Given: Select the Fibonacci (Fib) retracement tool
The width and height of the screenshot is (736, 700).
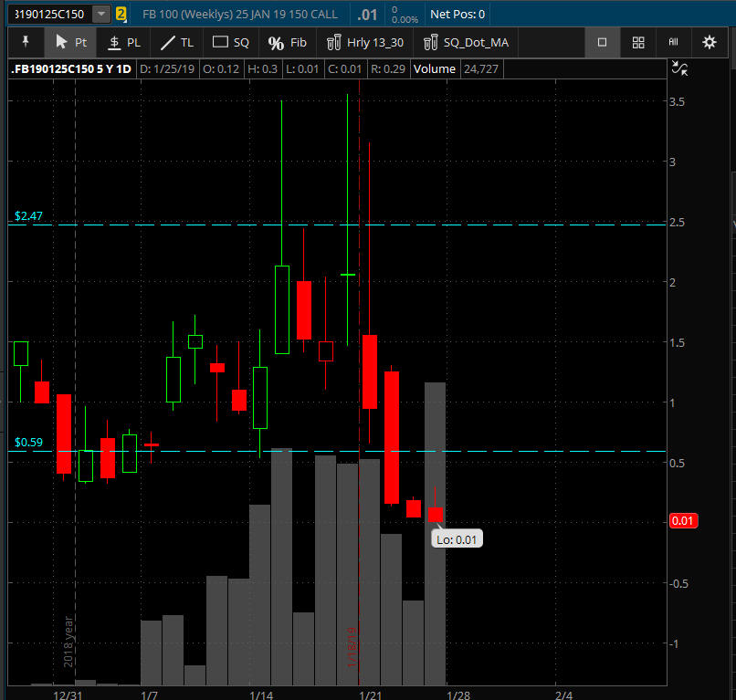Looking at the screenshot, I should (x=288, y=42).
